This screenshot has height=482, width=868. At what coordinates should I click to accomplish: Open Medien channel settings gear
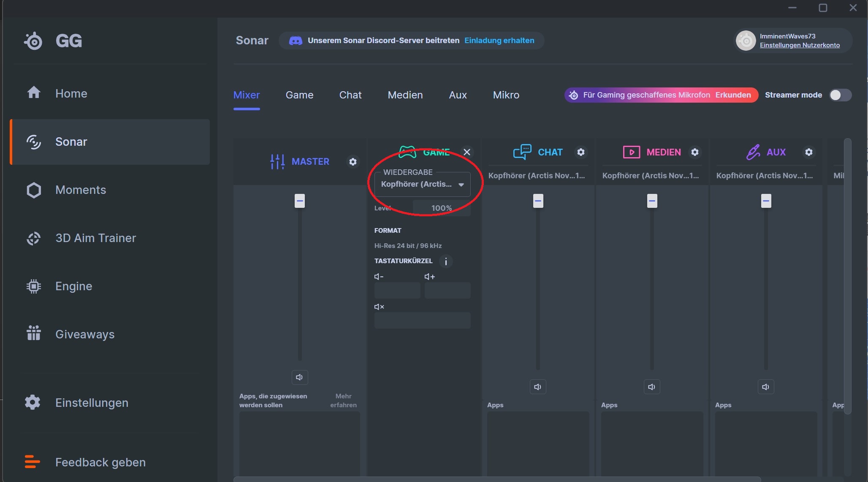[695, 152]
